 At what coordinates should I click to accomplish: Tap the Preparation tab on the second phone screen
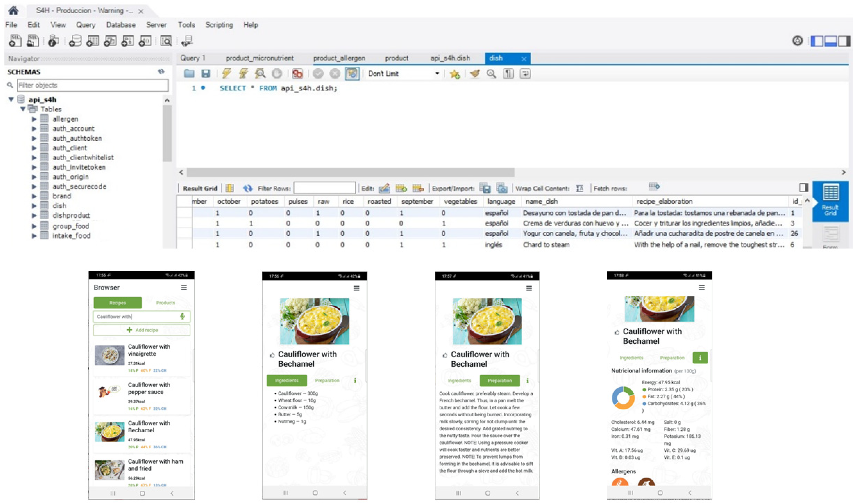tap(327, 380)
